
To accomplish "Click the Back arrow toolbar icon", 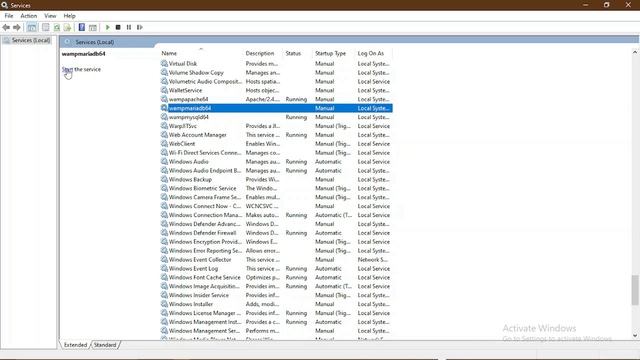I will point(6,27).
